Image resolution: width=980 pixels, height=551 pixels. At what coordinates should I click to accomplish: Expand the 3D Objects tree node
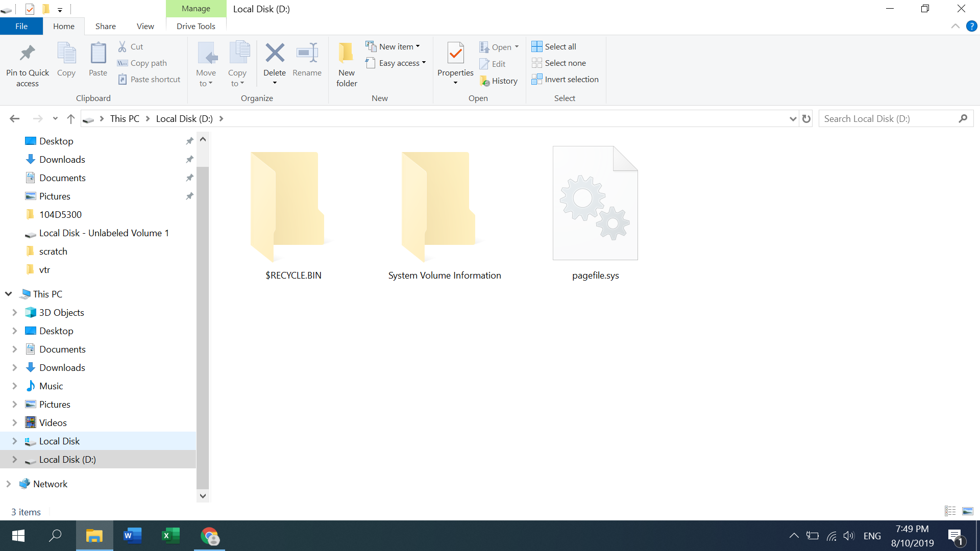click(14, 312)
